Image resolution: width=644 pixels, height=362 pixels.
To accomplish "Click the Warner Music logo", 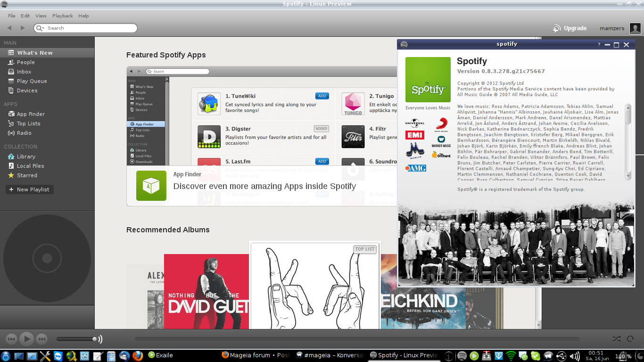I will (x=441, y=141).
